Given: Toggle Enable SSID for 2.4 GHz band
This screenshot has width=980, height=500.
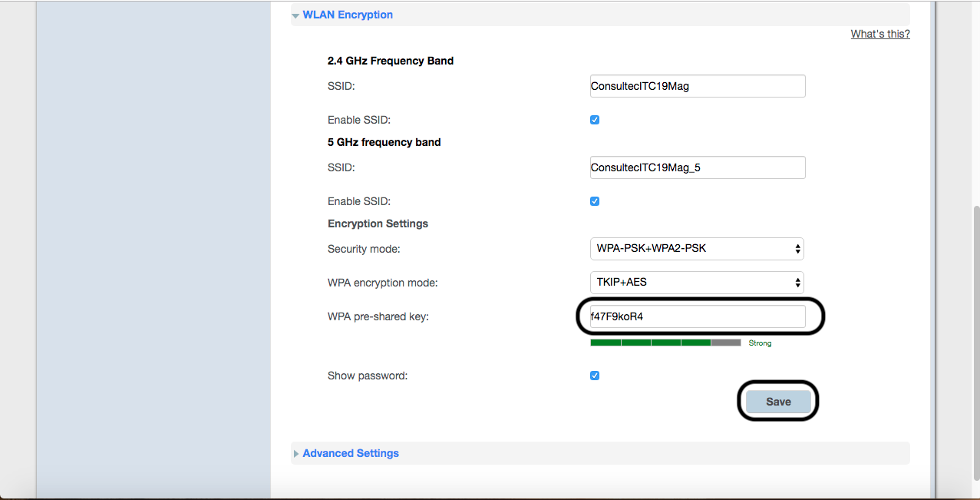Looking at the screenshot, I should coord(595,120).
